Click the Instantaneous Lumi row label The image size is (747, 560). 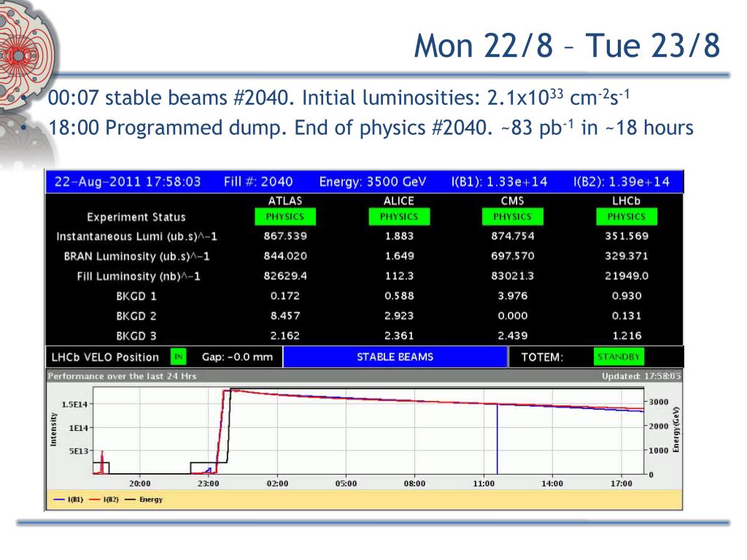point(136,237)
